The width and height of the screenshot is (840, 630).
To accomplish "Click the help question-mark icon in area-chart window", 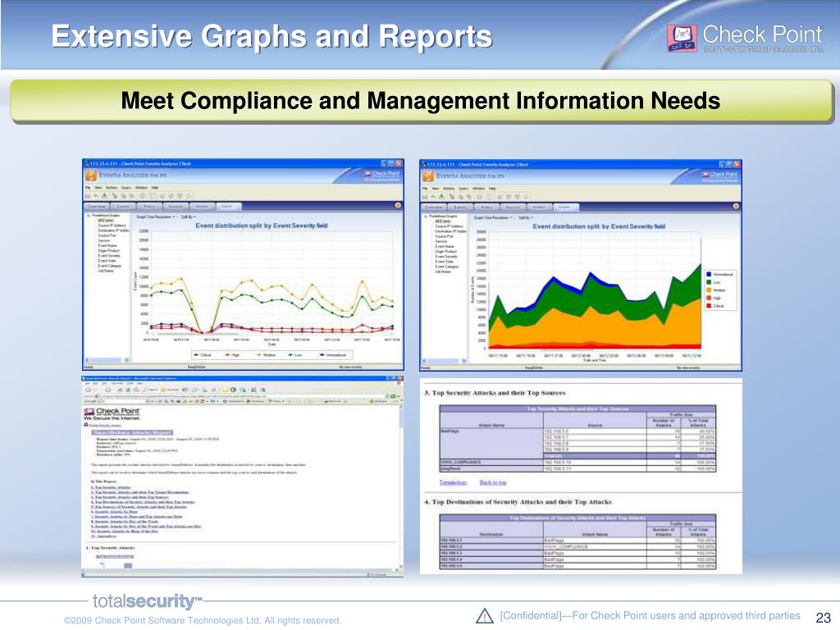I will 736,206.
